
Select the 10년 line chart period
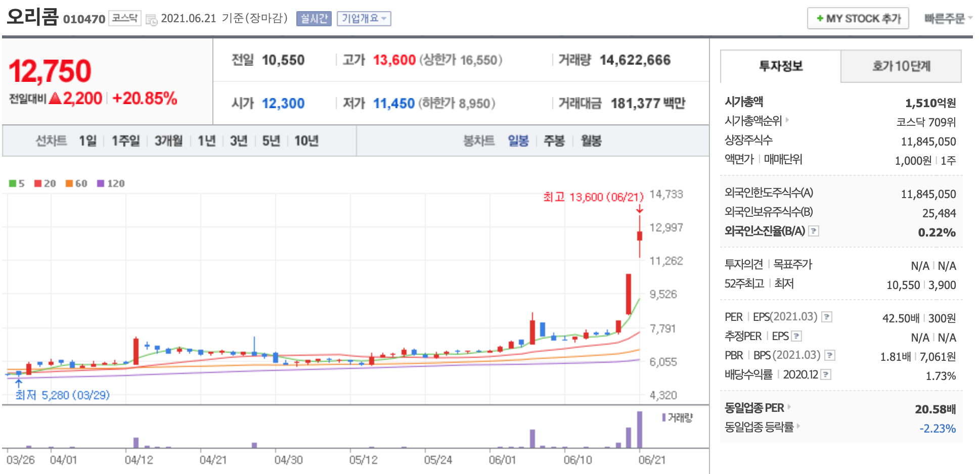306,140
